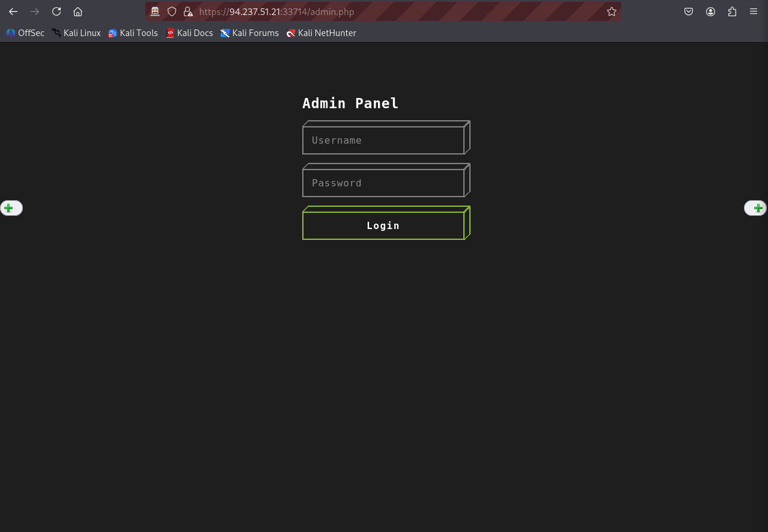This screenshot has height=532, width=768.
Task: Reload the current page
Action: click(x=56, y=11)
